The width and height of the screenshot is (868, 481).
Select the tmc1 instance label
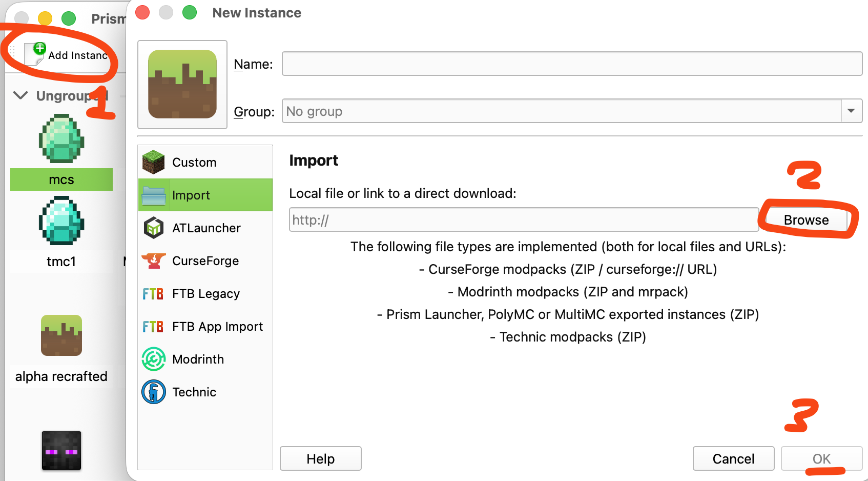point(61,262)
